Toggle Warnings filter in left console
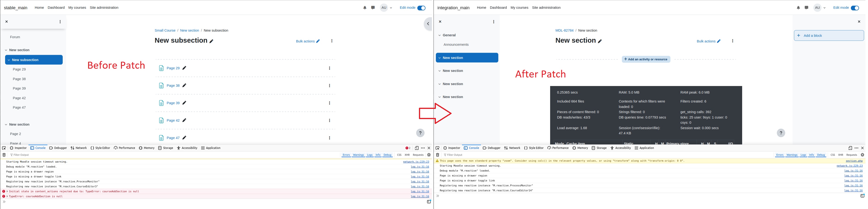This screenshot has width=868, height=209. click(x=358, y=155)
